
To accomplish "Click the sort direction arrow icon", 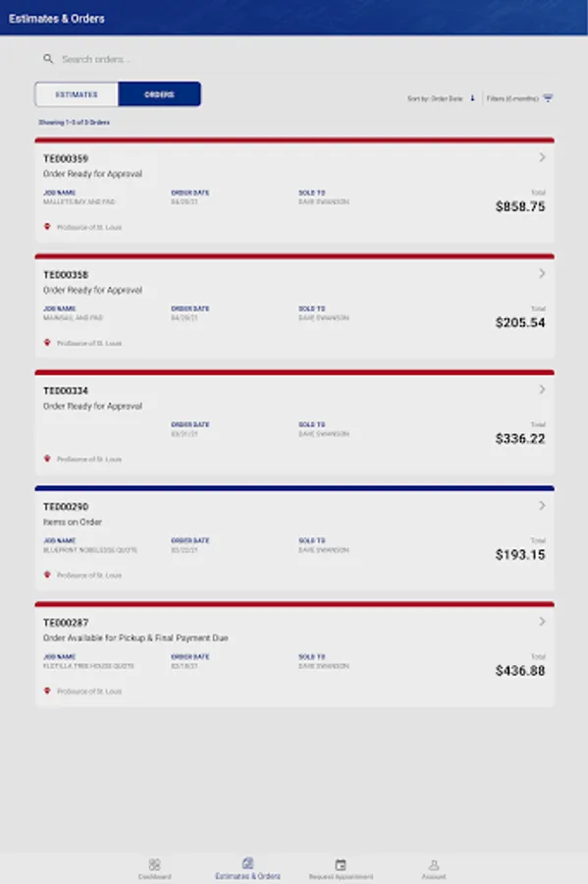I will pyautogui.click(x=472, y=98).
